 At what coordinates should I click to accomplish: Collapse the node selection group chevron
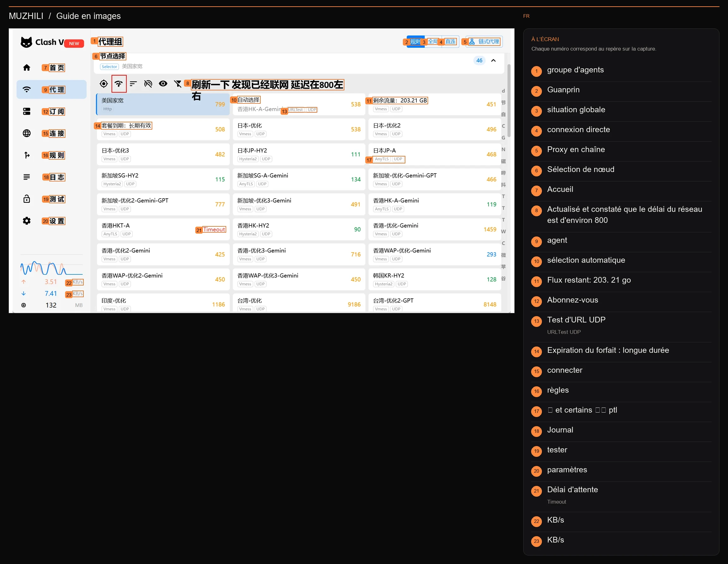point(493,60)
